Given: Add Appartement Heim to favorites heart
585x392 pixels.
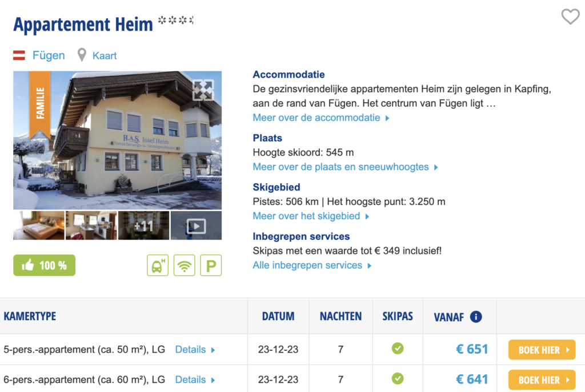Looking at the screenshot, I should [x=570, y=17].
